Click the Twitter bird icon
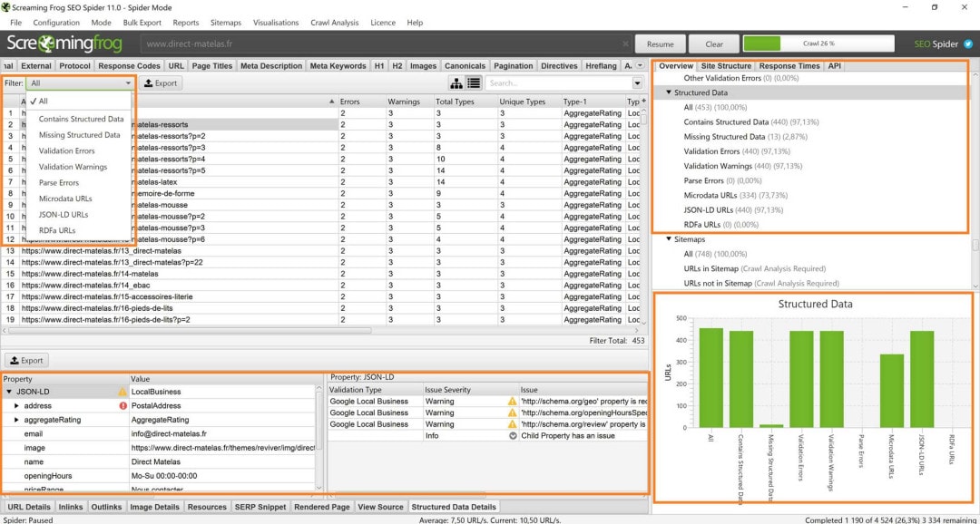Image resolution: width=980 pixels, height=524 pixels. (967, 44)
